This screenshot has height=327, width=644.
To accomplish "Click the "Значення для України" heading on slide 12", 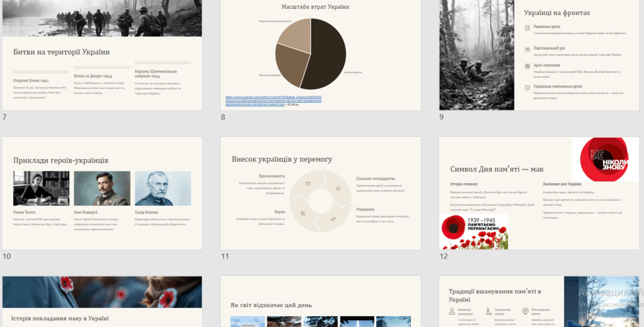I will pyautogui.click(x=562, y=184).
